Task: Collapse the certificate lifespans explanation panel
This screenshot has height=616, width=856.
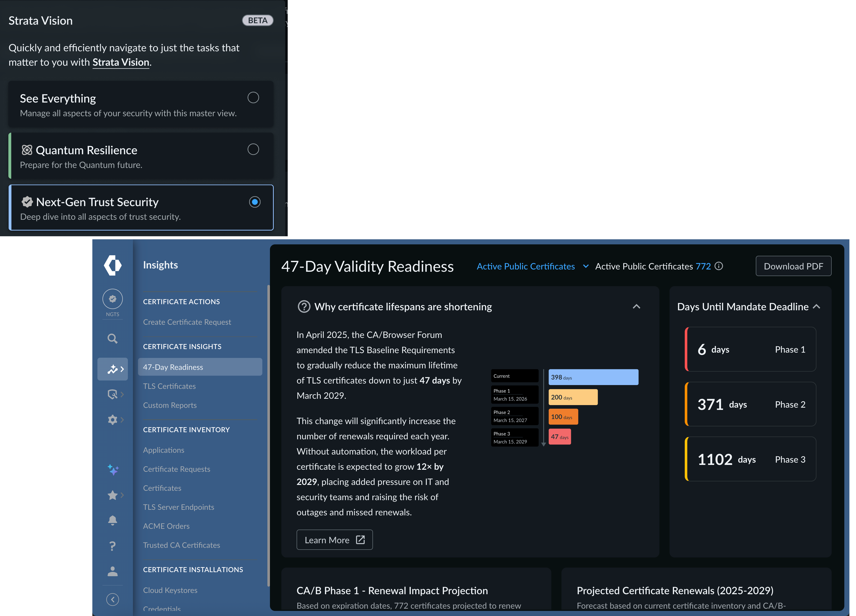Action: click(x=636, y=306)
